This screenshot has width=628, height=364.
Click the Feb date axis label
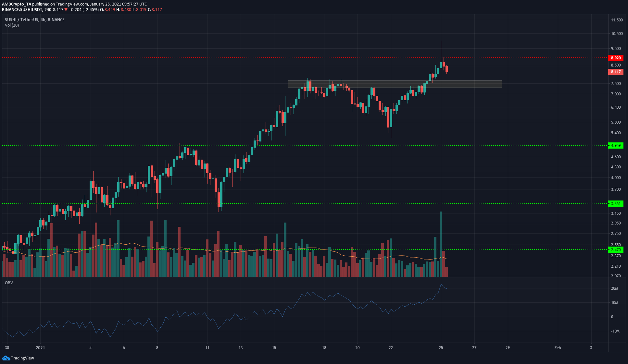[558, 348]
